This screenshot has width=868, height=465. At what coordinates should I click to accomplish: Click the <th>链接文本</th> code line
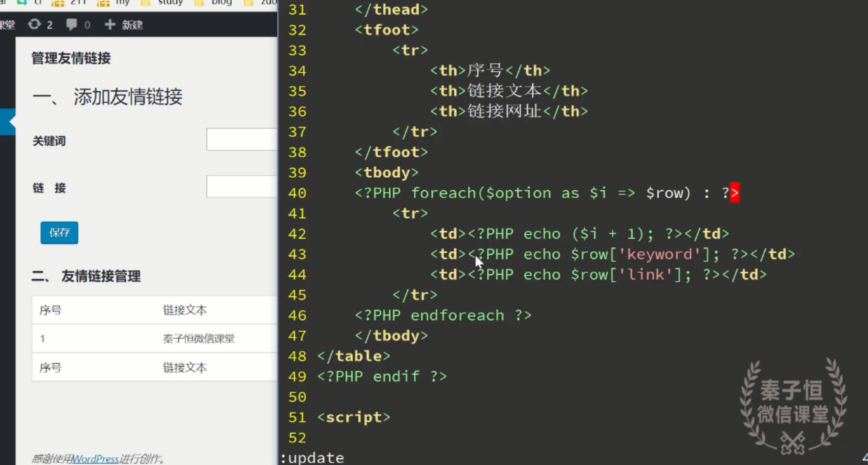509,91
